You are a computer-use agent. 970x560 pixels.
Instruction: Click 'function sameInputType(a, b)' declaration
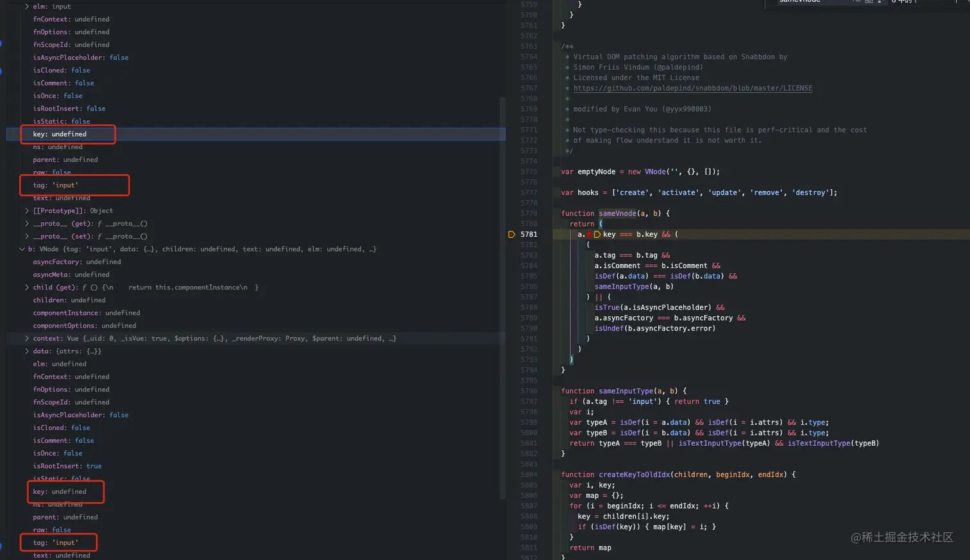(x=624, y=391)
